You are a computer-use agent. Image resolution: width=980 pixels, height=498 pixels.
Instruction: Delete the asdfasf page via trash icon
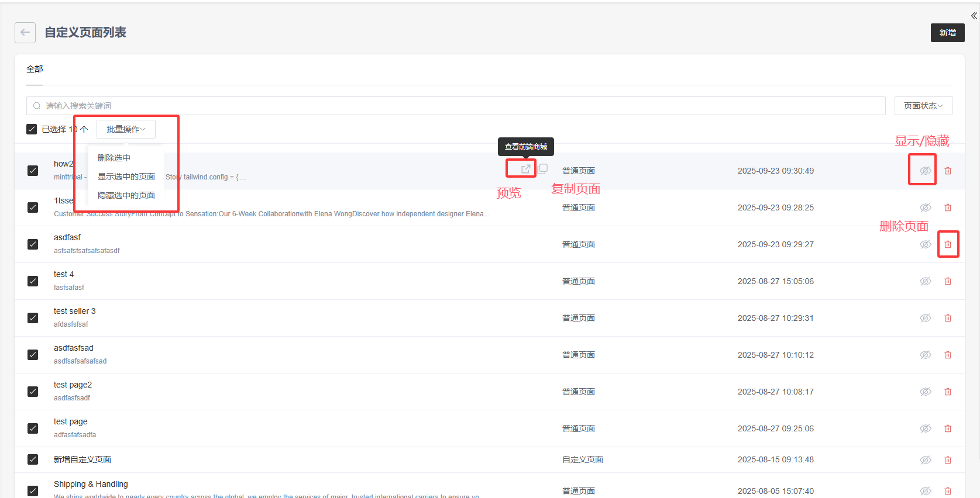pos(948,244)
